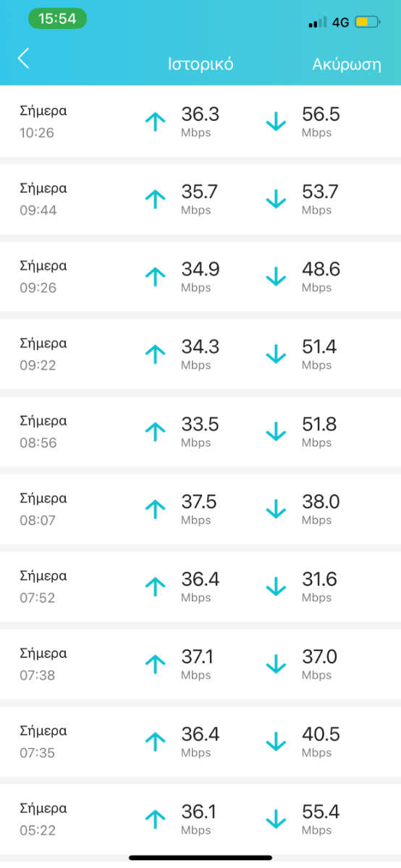Open the 09:44 speed test entry
Viewport: 401px width, 868px height.
point(200,199)
